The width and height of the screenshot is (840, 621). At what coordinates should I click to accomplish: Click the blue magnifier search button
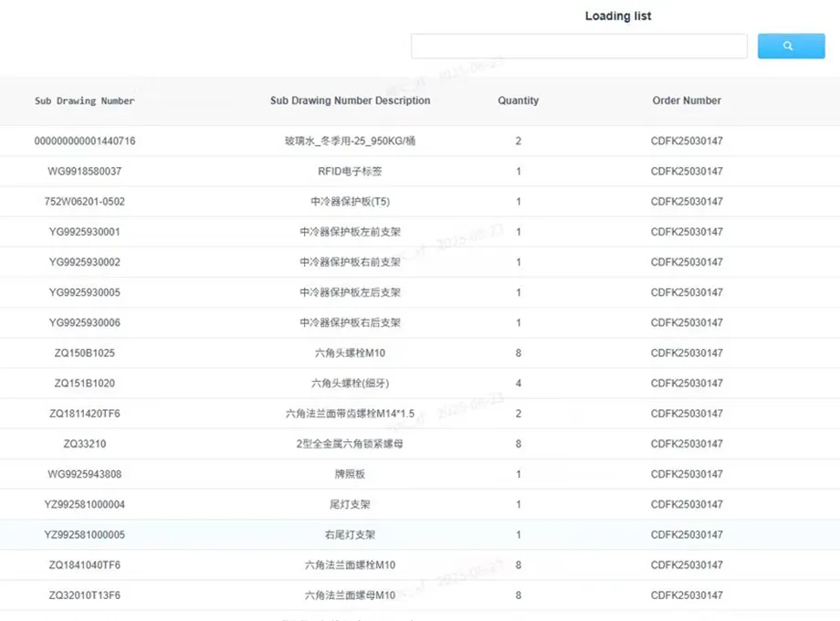click(x=791, y=47)
